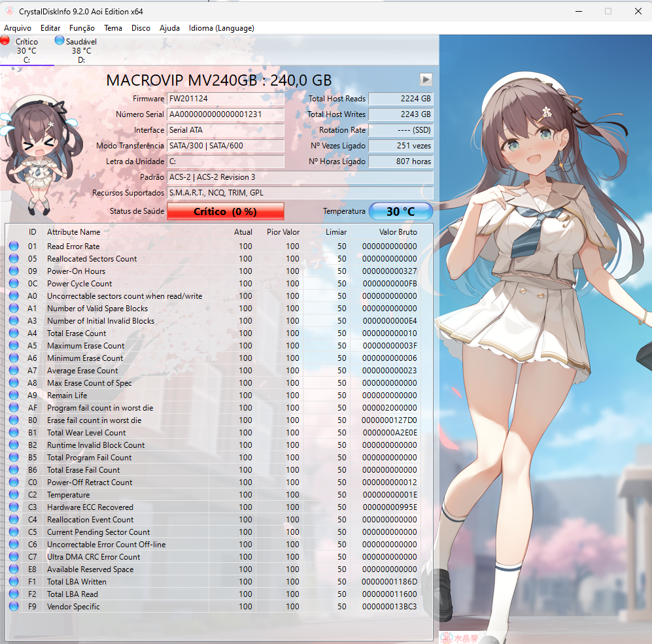Click the status icon for Power Cycle Count
The width and height of the screenshot is (652, 644).
pyautogui.click(x=14, y=284)
